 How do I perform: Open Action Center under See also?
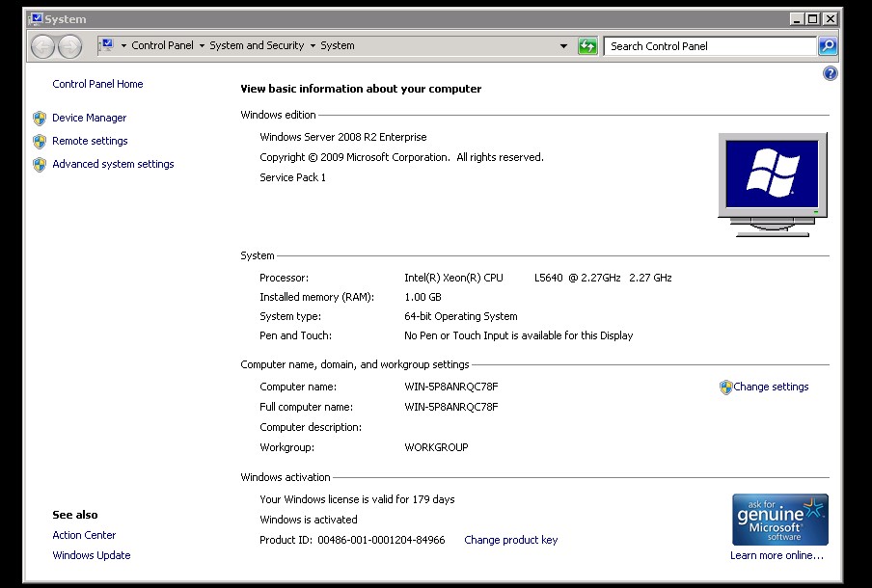(x=84, y=535)
